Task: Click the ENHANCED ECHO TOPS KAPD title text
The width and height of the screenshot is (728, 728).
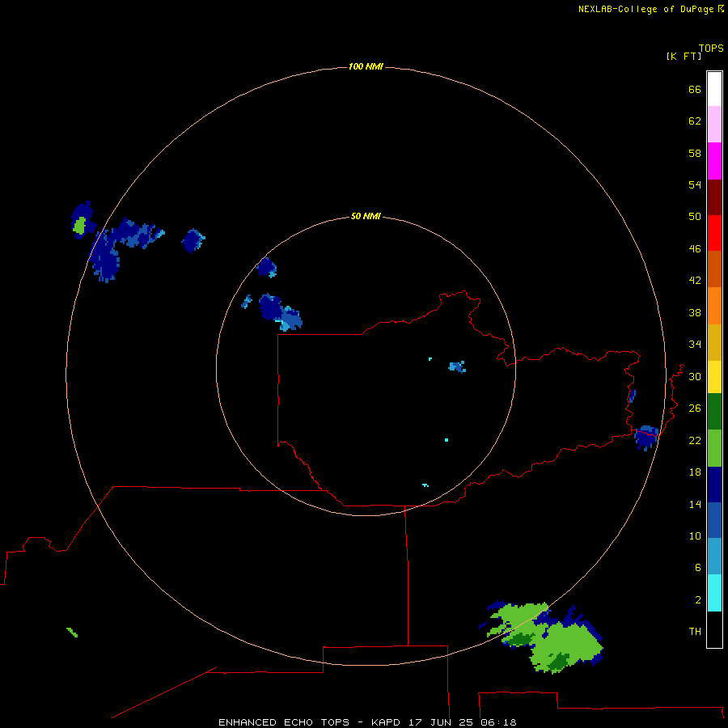Action: (x=367, y=722)
